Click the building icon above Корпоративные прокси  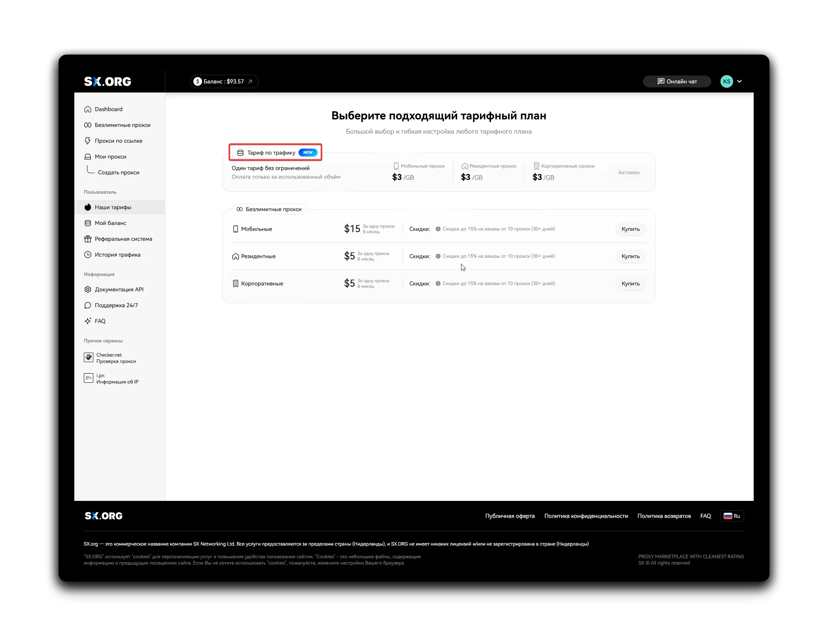(x=536, y=166)
